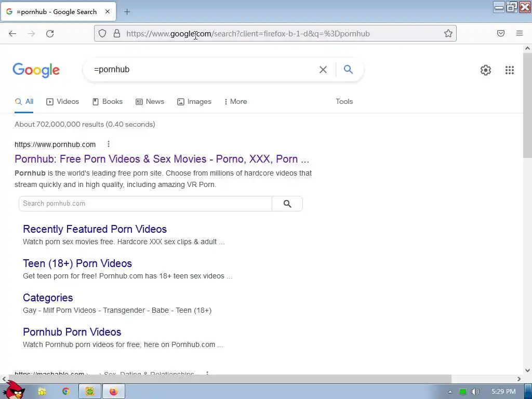The image size is (532, 399).
Task: Select the '=pornhub - Google Search' browser tab
Action: click(x=58, y=11)
